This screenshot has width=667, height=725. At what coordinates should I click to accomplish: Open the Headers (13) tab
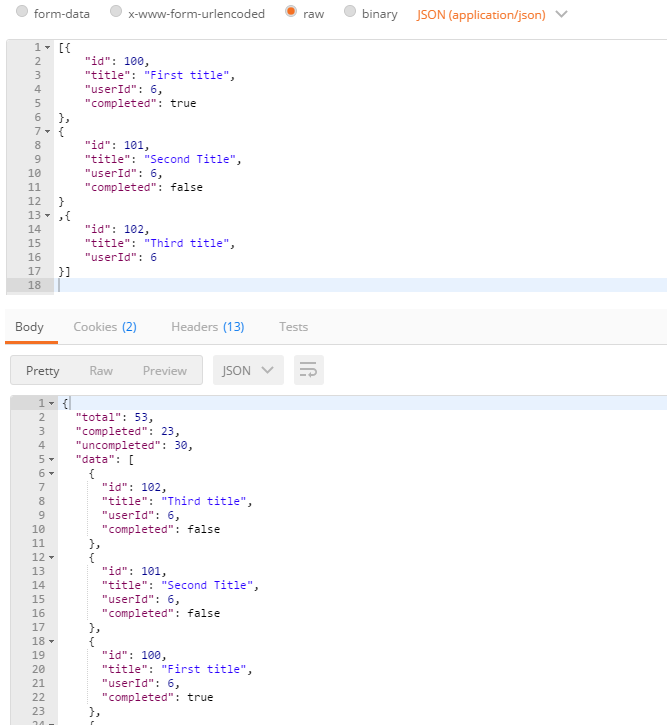208,327
